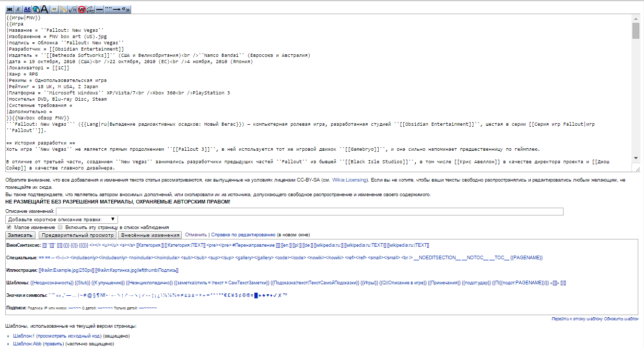
Task: Click inside the wikitext editing area
Action: point(319,93)
